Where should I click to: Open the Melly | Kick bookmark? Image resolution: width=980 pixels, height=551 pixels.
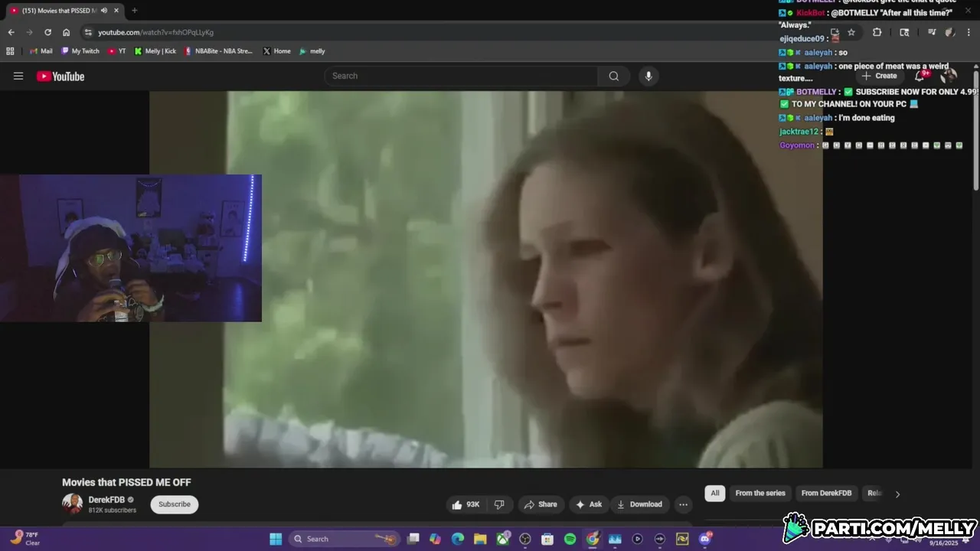pyautogui.click(x=155, y=51)
